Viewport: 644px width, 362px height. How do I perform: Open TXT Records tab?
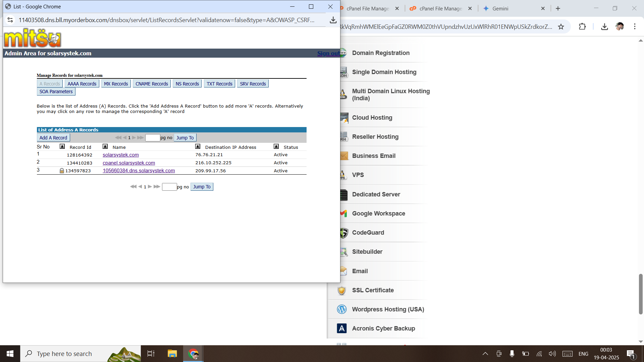[219, 84]
